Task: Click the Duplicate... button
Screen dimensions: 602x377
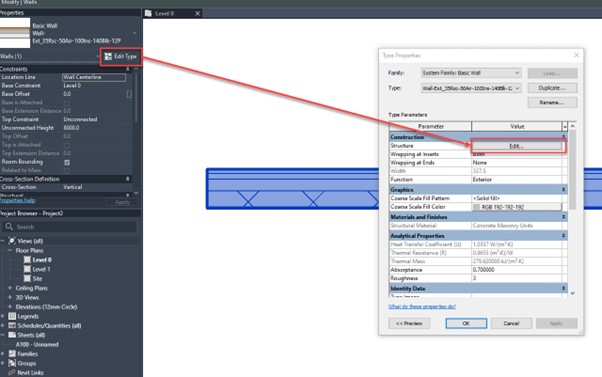Action: [552, 88]
